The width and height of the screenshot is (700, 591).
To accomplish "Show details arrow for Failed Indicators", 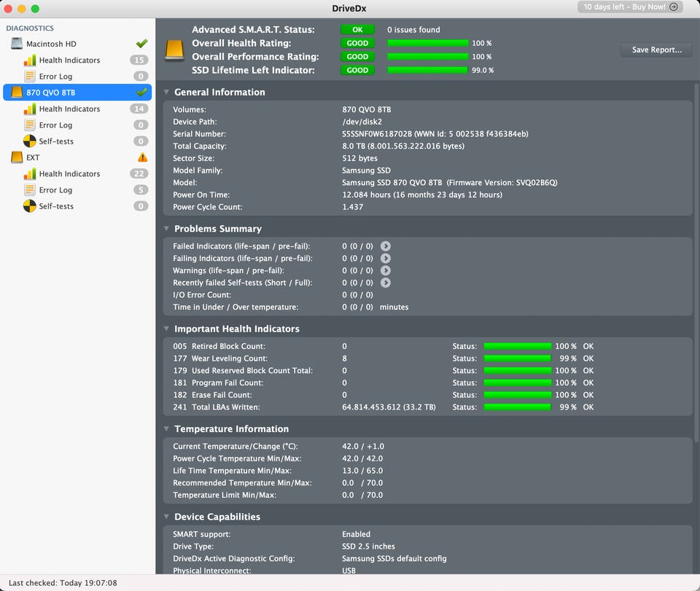I will point(386,246).
